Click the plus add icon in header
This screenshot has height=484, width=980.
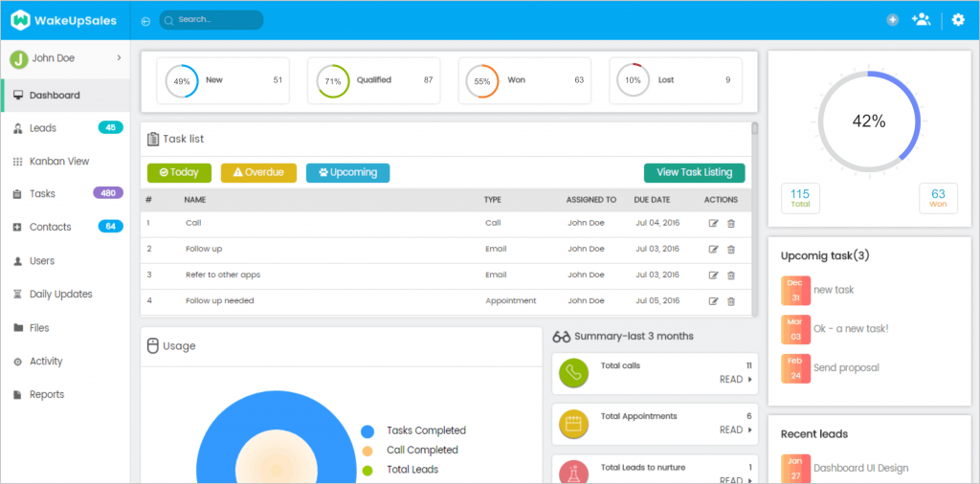pos(893,20)
